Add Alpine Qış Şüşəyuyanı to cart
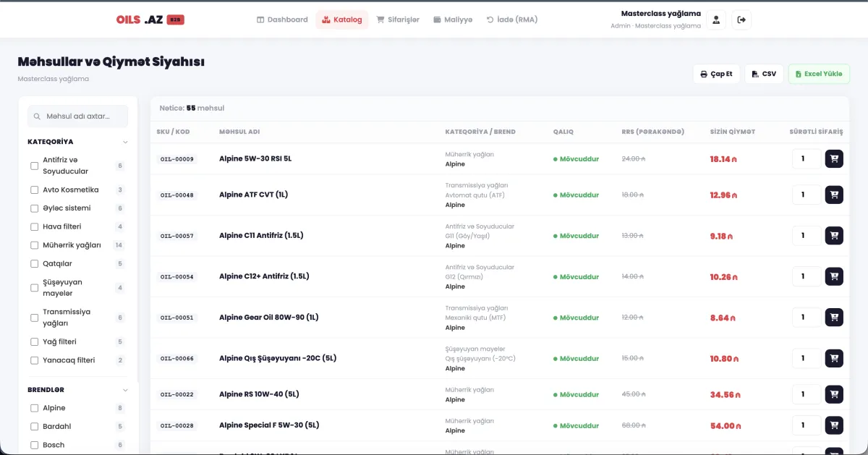The width and height of the screenshot is (868, 455). pos(834,358)
